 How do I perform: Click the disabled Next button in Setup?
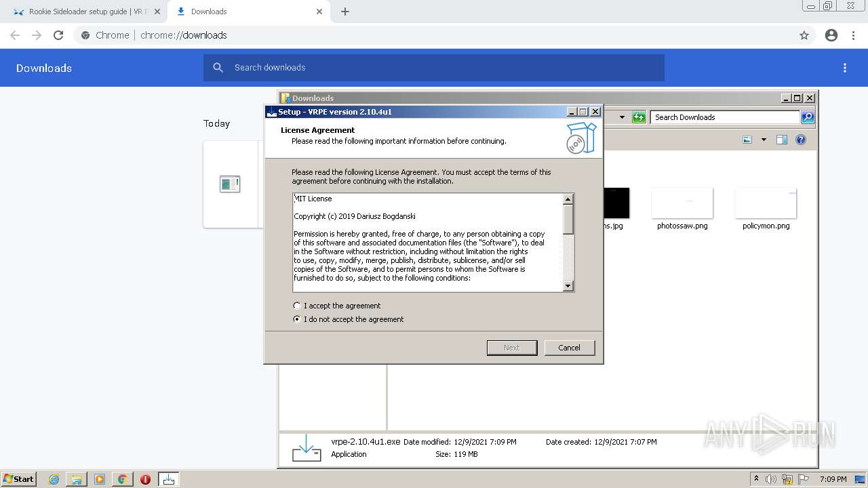tap(512, 348)
